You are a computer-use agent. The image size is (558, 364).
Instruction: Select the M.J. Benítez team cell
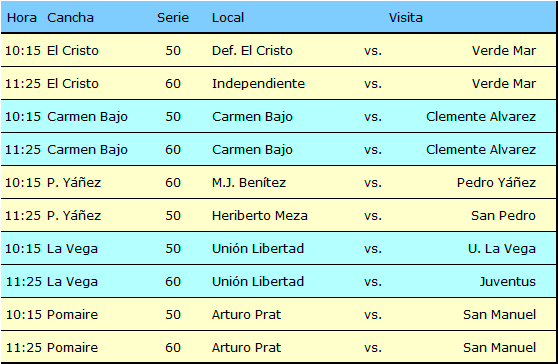(x=249, y=183)
